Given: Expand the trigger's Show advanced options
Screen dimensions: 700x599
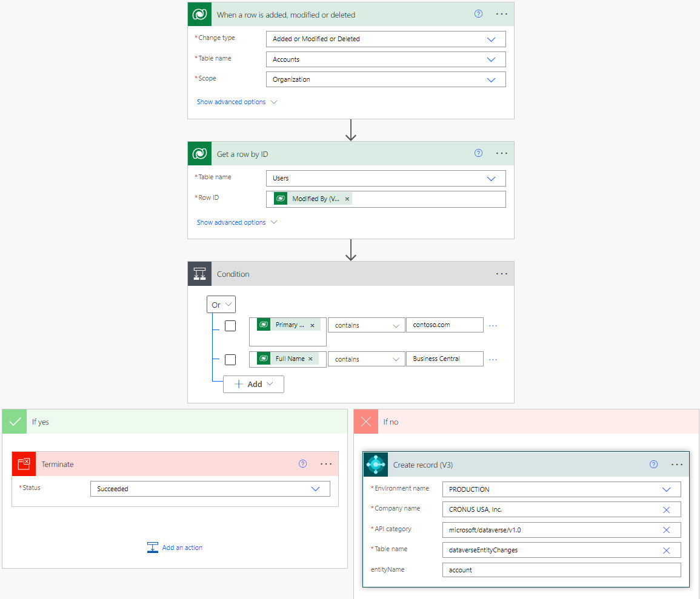Looking at the screenshot, I should pos(236,102).
